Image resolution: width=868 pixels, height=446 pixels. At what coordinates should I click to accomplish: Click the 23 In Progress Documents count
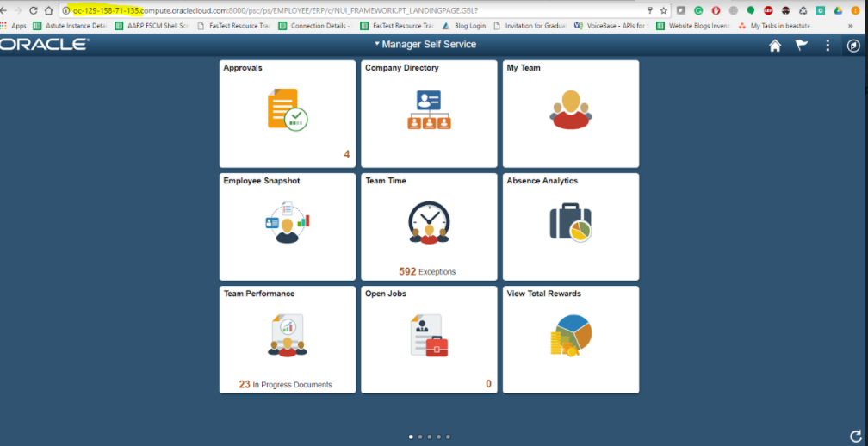pyautogui.click(x=286, y=385)
